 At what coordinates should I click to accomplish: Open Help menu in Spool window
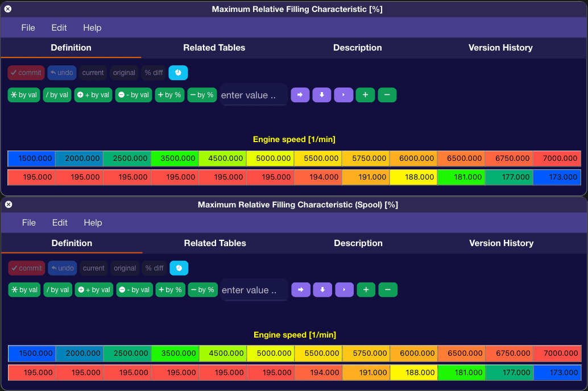pyautogui.click(x=93, y=223)
